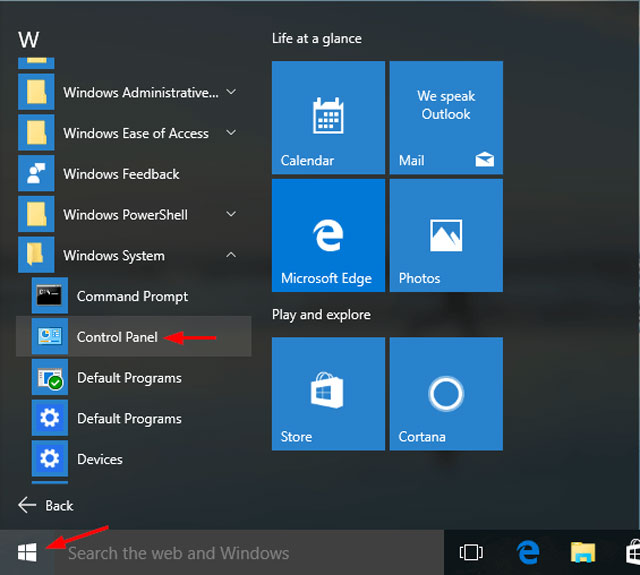The height and width of the screenshot is (575, 640).
Task: Click the Windows PowerShell folder icon
Action: (36, 214)
